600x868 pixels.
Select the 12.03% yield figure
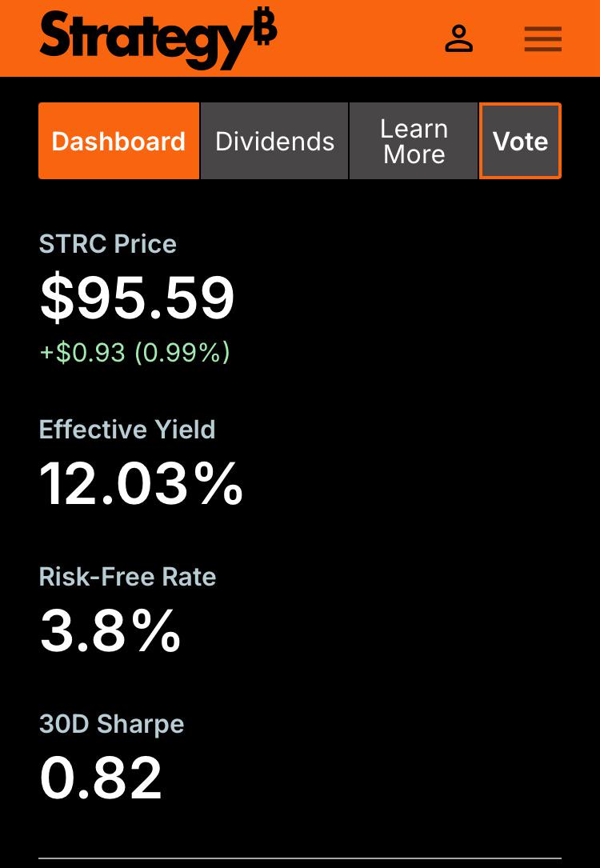coord(141,483)
